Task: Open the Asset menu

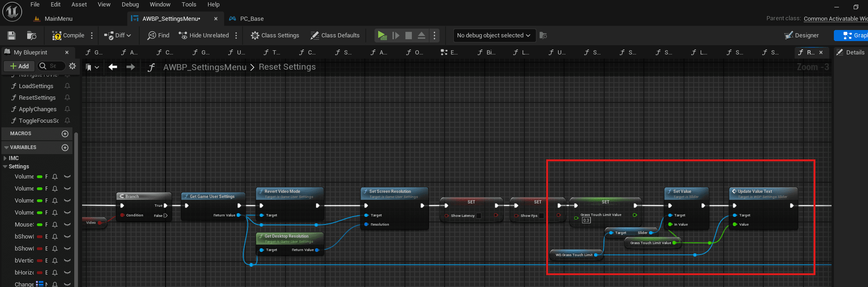Action: (x=79, y=5)
